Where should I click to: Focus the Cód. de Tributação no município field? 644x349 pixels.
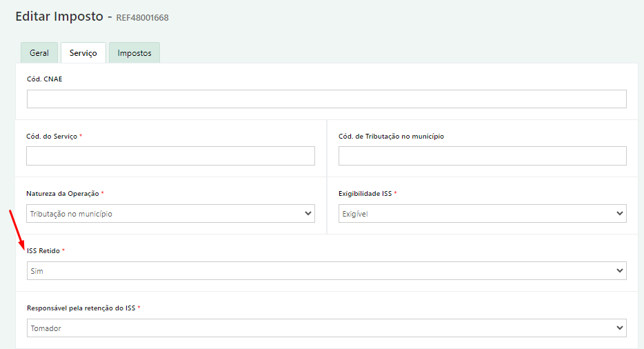(x=482, y=156)
